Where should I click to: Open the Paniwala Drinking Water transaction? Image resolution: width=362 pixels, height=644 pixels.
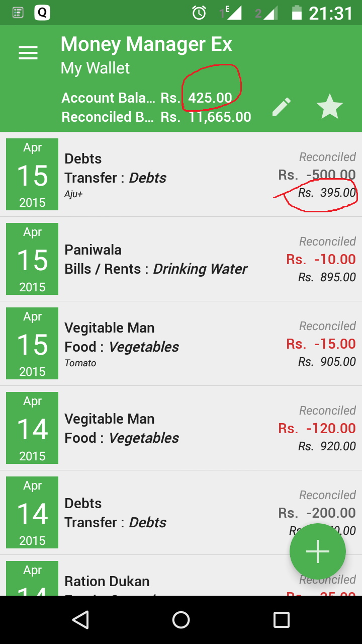pyautogui.click(x=181, y=259)
